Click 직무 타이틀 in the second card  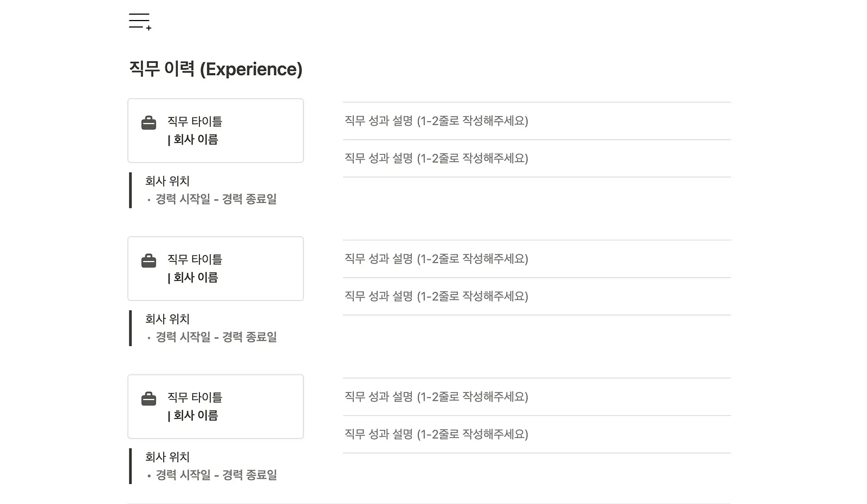coord(195,259)
